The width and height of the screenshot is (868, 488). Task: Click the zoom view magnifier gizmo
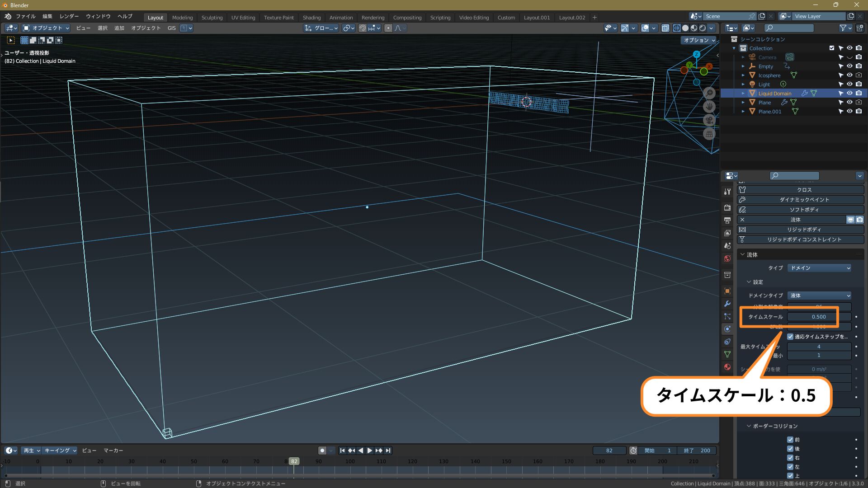(x=709, y=93)
